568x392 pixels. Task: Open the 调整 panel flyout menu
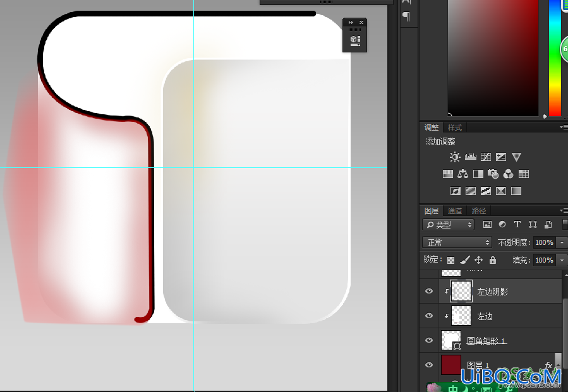click(x=564, y=128)
